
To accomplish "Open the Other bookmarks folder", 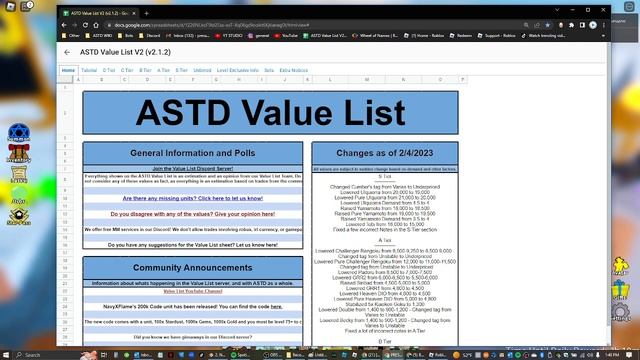I will 71,36.
